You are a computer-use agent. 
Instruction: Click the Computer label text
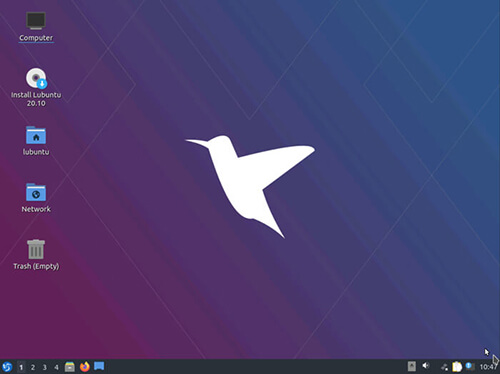coord(36,38)
